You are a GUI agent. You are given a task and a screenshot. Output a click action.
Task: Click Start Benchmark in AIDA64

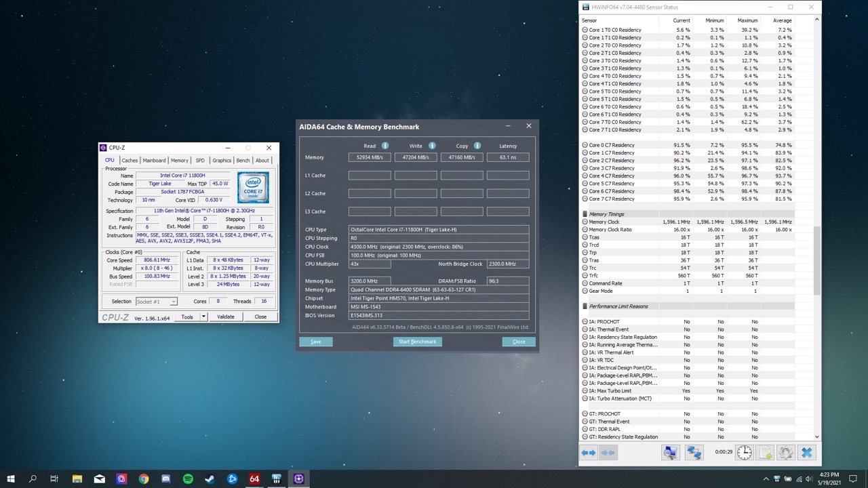coord(418,342)
